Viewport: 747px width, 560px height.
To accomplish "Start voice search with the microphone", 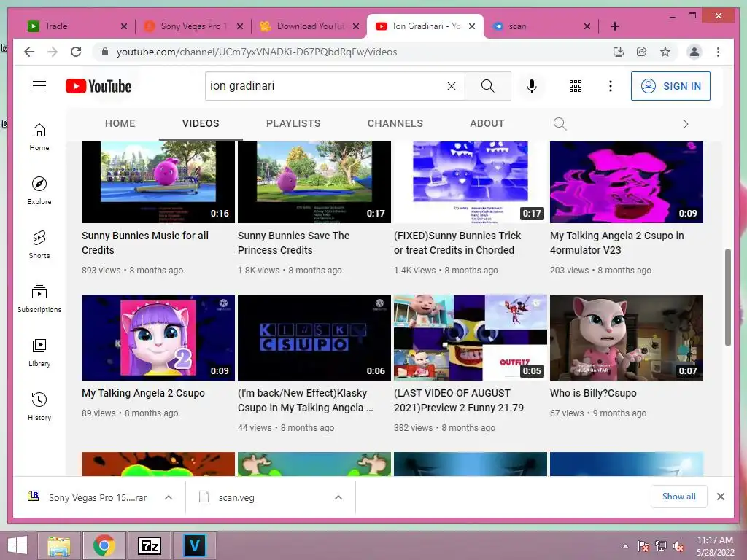I will point(532,86).
